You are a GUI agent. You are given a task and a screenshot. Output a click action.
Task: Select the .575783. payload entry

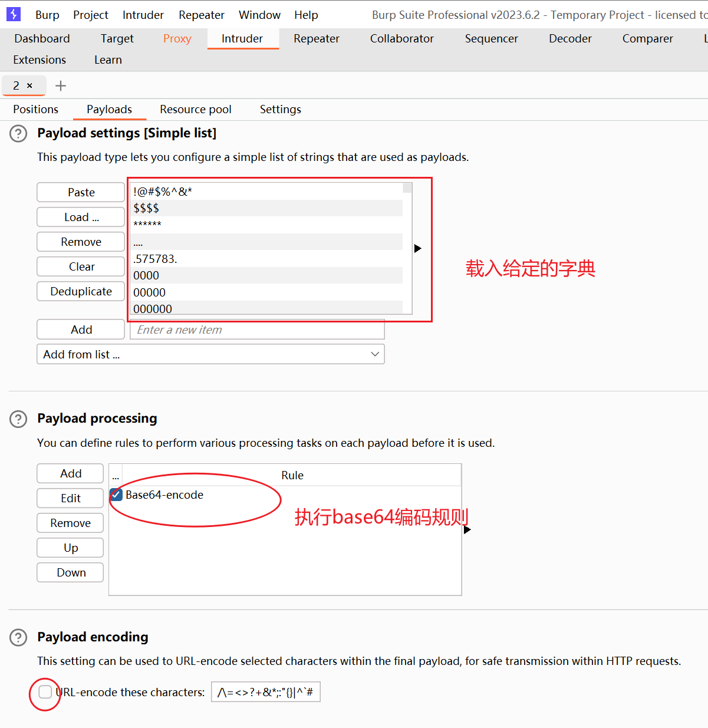pos(155,259)
